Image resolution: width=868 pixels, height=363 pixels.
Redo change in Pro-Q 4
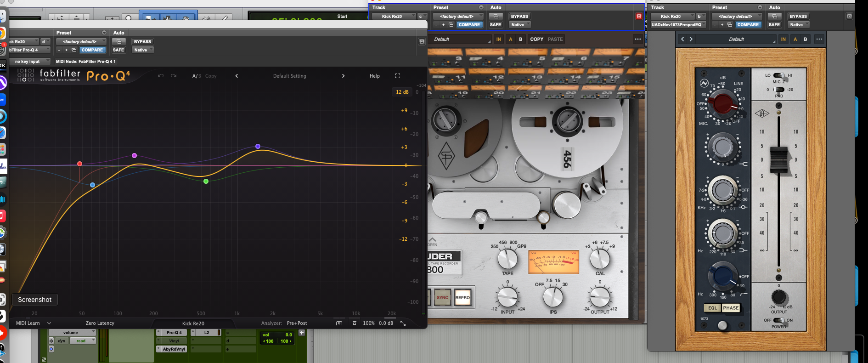pos(174,76)
